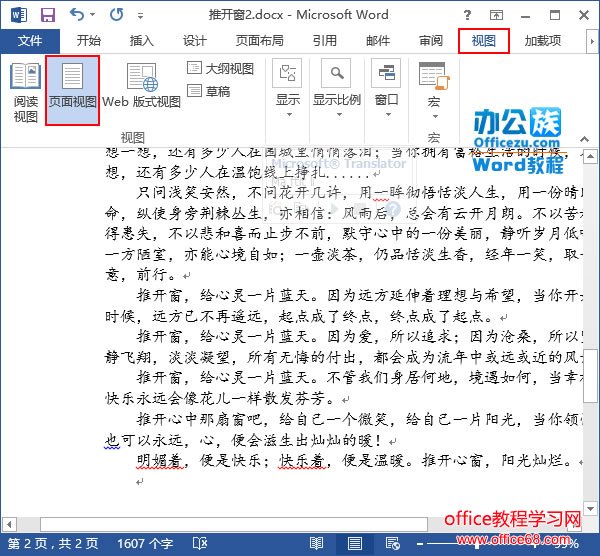Screen dimensions: 600x556
Task: Show more ribbon tabs with the right arrow
Action: [592, 41]
